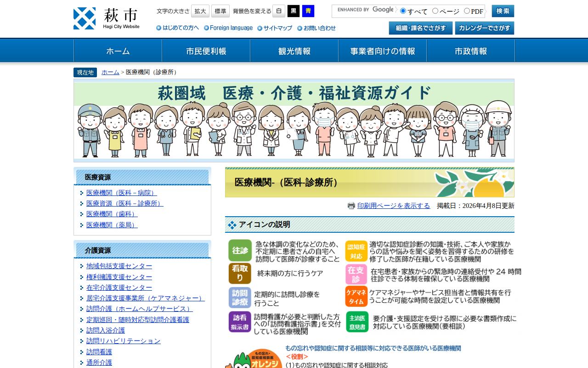This screenshot has width=588, height=368.
Task: Open the 市政情報 navigation tab
Action: coord(471,51)
